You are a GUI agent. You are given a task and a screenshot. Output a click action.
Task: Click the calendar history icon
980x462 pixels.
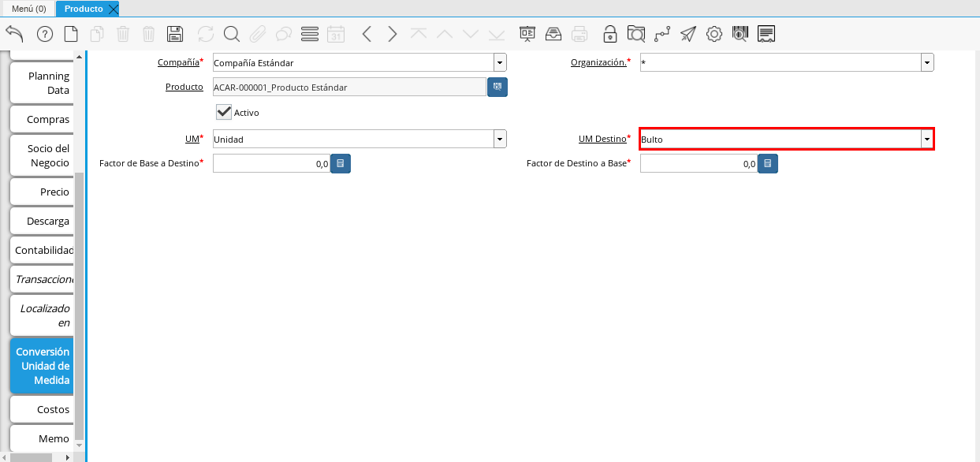pos(336,34)
